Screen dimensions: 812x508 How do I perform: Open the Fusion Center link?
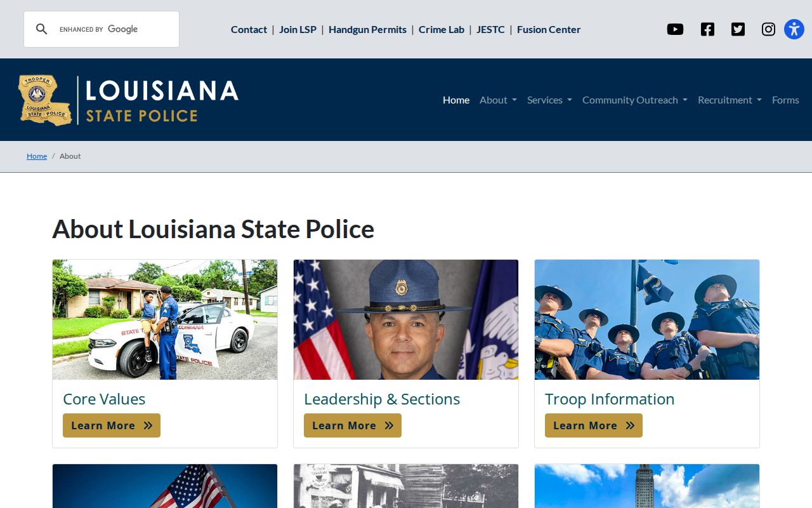549,29
